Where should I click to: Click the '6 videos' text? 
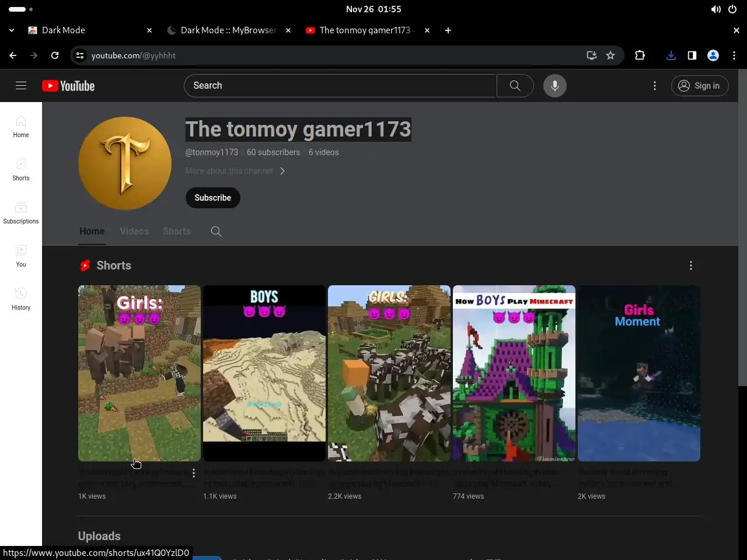pos(324,152)
